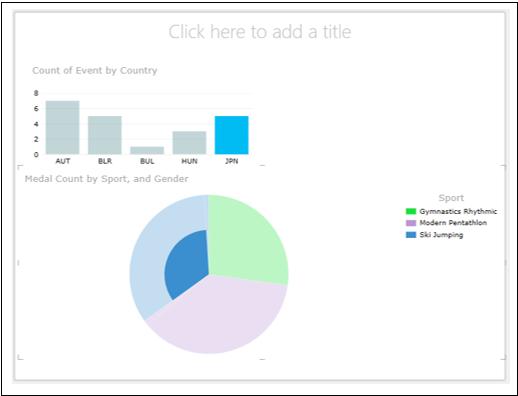The image size is (518, 396).
Task: Click the highlighted JPN bar
Action: (232, 135)
